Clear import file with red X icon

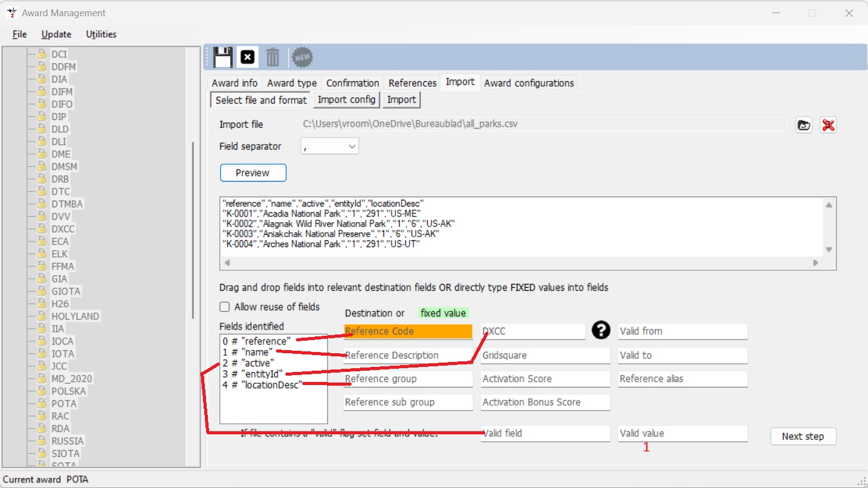(x=828, y=125)
